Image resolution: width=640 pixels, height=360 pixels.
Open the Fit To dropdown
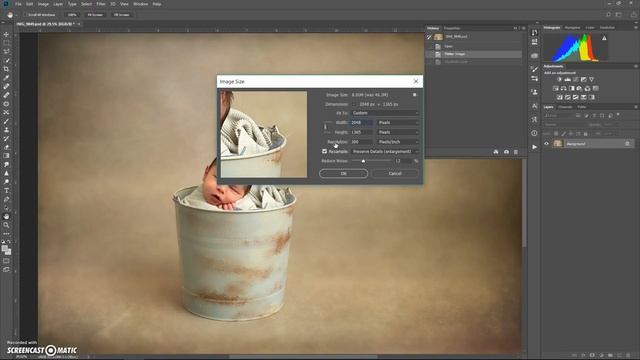pyautogui.click(x=385, y=113)
